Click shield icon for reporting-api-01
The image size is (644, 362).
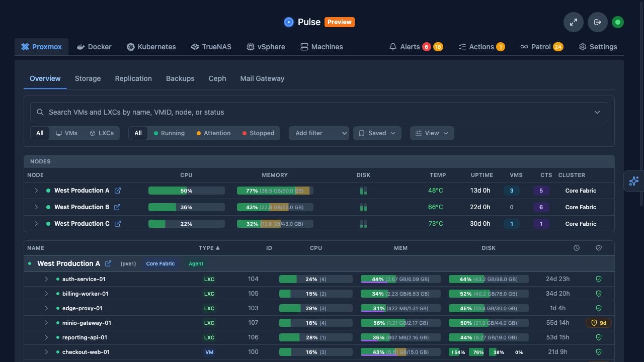pos(599,337)
